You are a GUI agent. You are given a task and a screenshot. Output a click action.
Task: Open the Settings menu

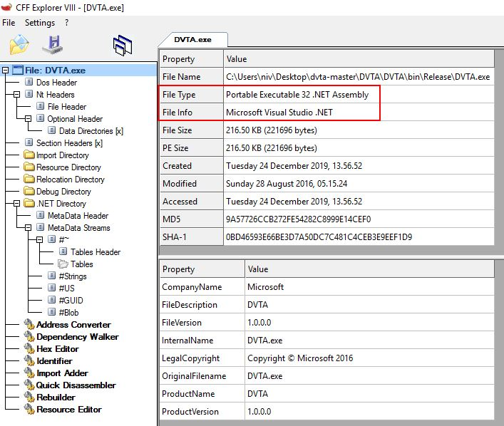pyautogui.click(x=40, y=23)
